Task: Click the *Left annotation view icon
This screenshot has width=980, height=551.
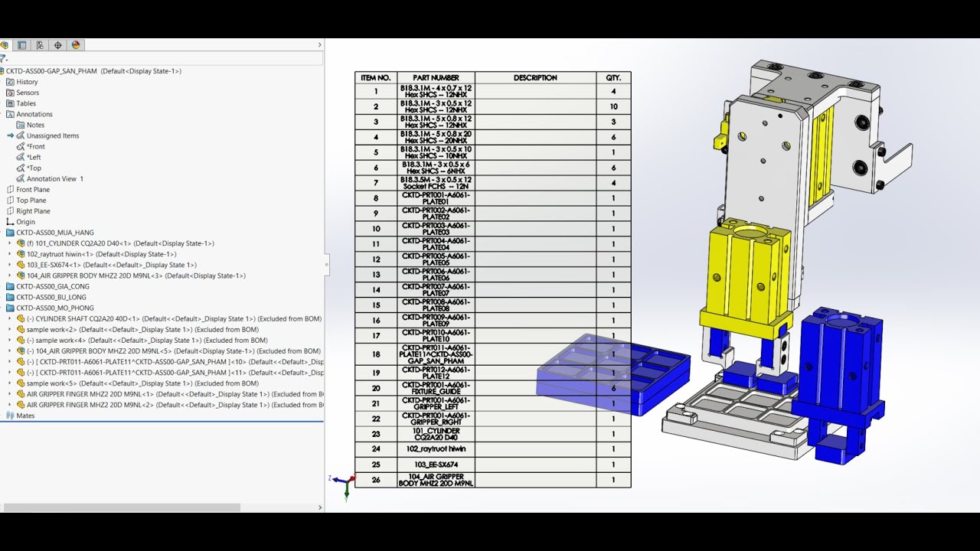Action: click(21, 157)
